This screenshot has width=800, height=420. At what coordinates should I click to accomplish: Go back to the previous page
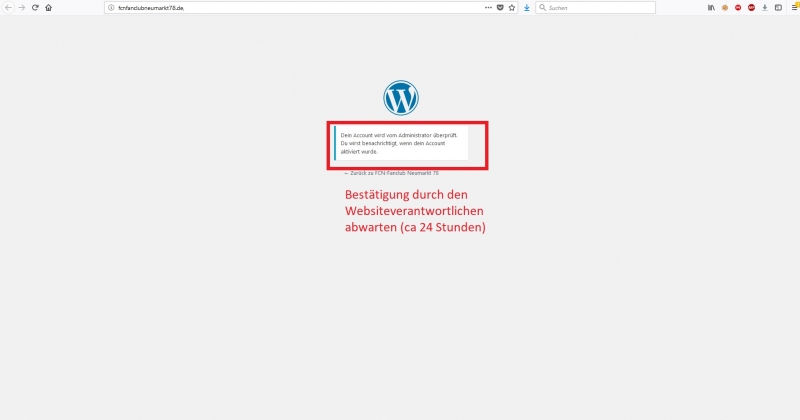coord(8,8)
